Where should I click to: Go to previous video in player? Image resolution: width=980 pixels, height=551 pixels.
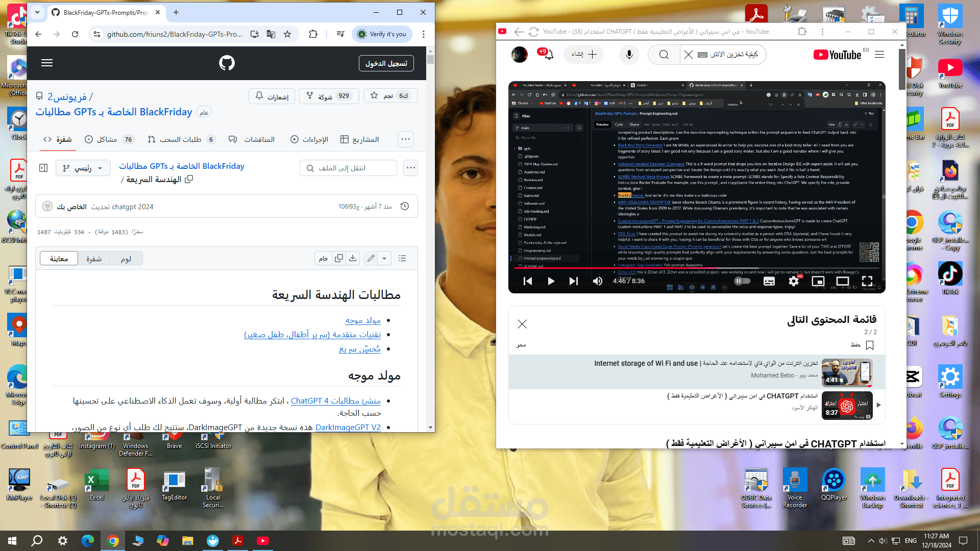528,281
